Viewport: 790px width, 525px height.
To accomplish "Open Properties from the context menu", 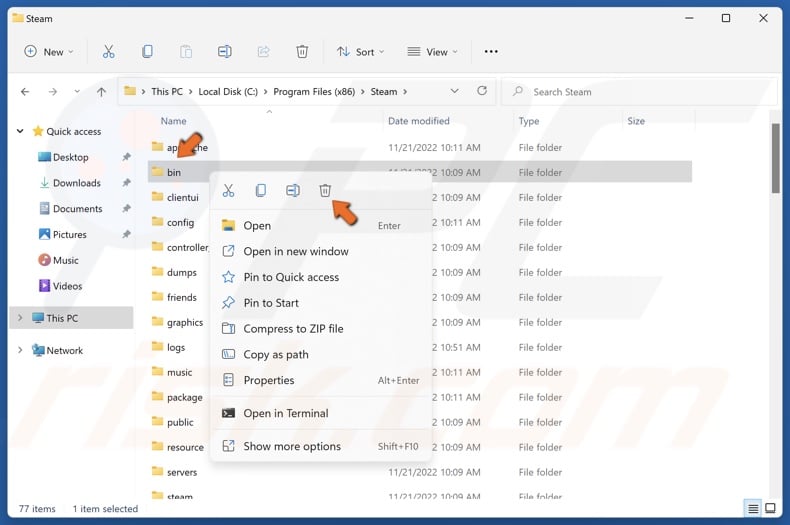I will pos(321,380).
